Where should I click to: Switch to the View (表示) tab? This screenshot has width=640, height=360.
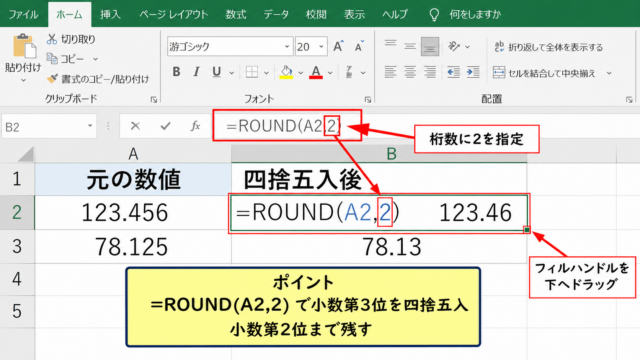pyautogui.click(x=354, y=14)
